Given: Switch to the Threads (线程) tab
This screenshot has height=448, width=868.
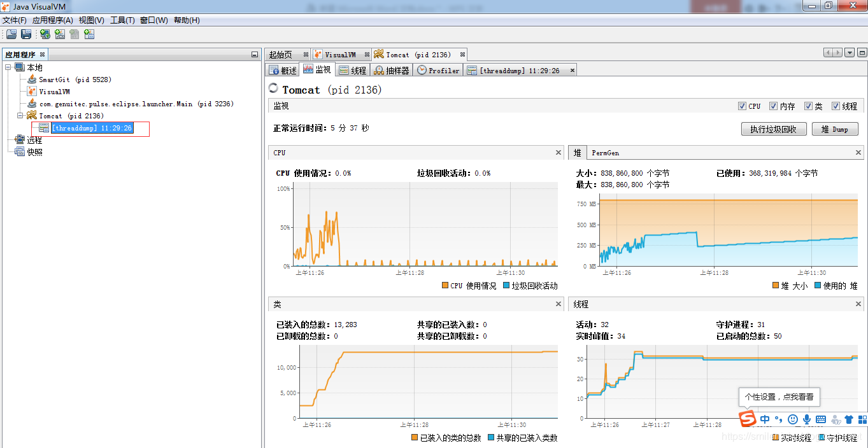Looking at the screenshot, I should [x=352, y=70].
